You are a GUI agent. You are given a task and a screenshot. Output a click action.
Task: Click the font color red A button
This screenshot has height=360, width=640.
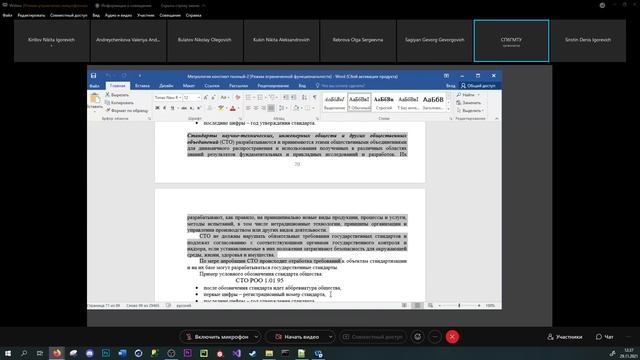click(233, 108)
